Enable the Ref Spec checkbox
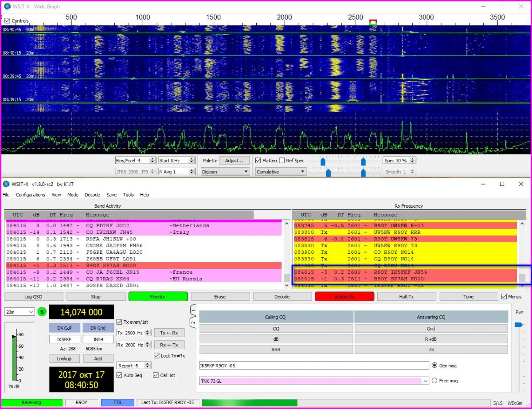This screenshot has height=409, width=532. [x=282, y=161]
